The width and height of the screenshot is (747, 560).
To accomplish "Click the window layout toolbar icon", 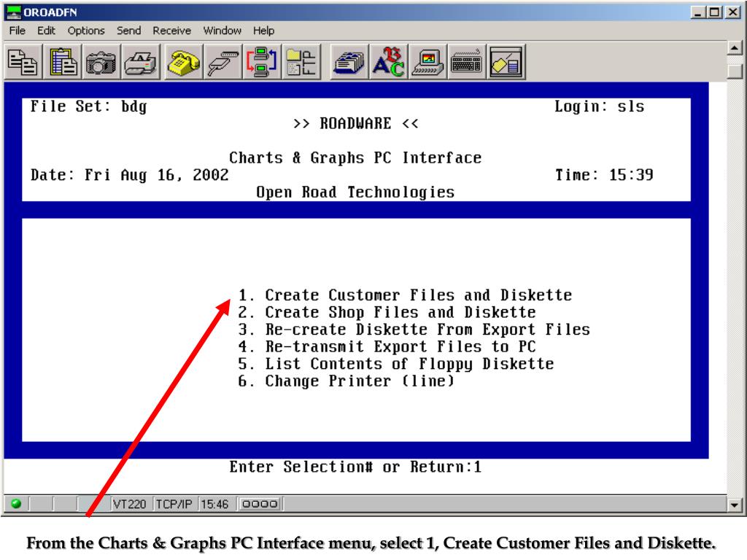I will pyautogui.click(x=506, y=62).
